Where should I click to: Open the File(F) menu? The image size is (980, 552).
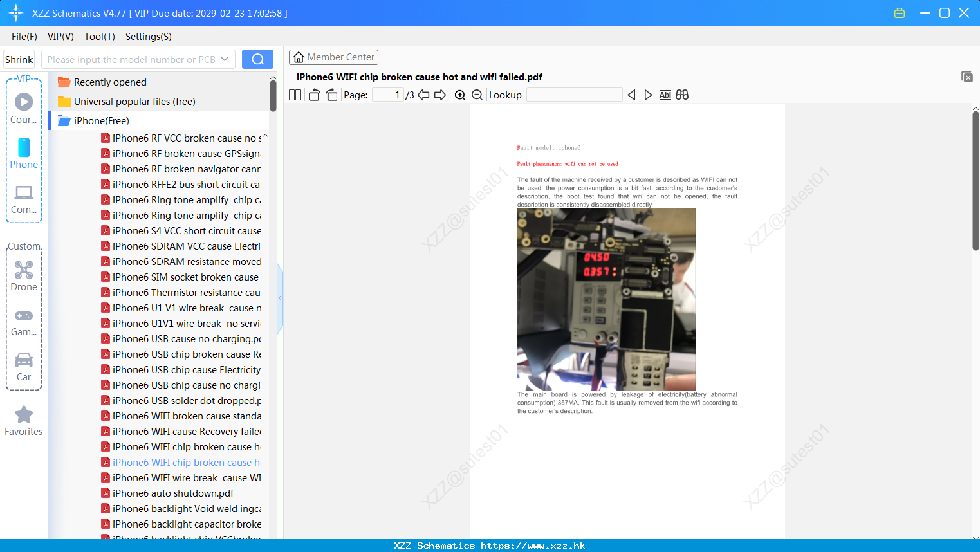coord(24,37)
